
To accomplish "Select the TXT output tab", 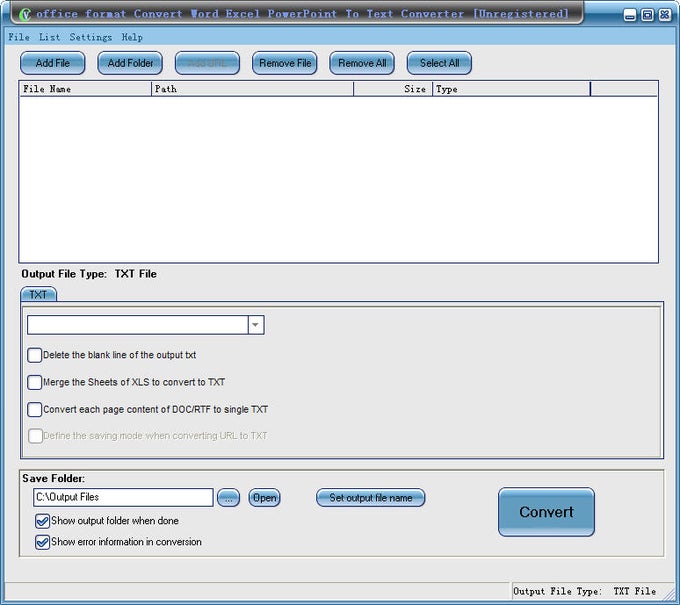I will pos(38,294).
